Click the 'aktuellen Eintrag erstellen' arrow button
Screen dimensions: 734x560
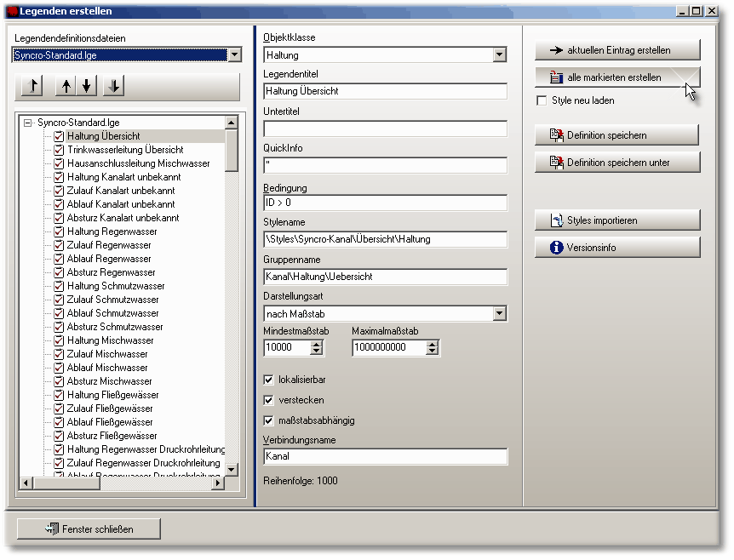pyautogui.click(x=617, y=50)
